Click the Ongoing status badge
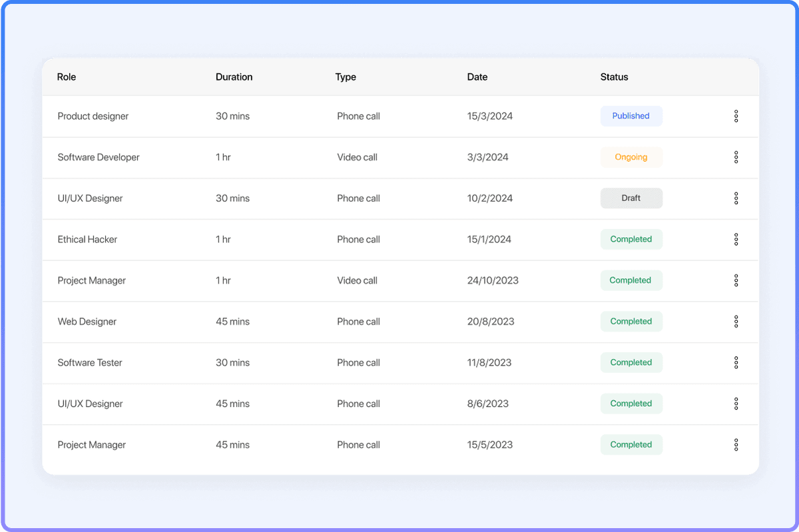The height and width of the screenshot is (532, 799). click(x=631, y=157)
